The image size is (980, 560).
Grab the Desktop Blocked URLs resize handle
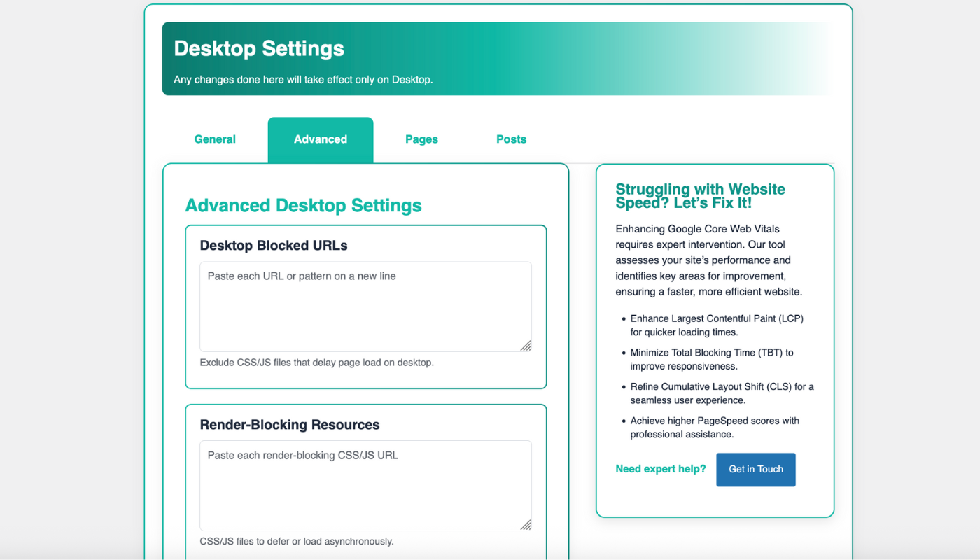point(525,345)
